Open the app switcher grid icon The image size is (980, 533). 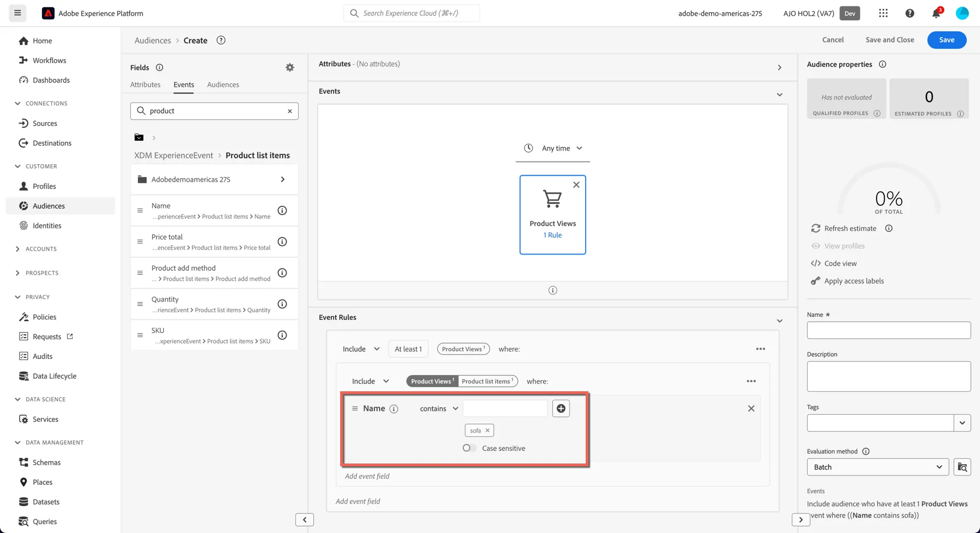click(x=883, y=13)
